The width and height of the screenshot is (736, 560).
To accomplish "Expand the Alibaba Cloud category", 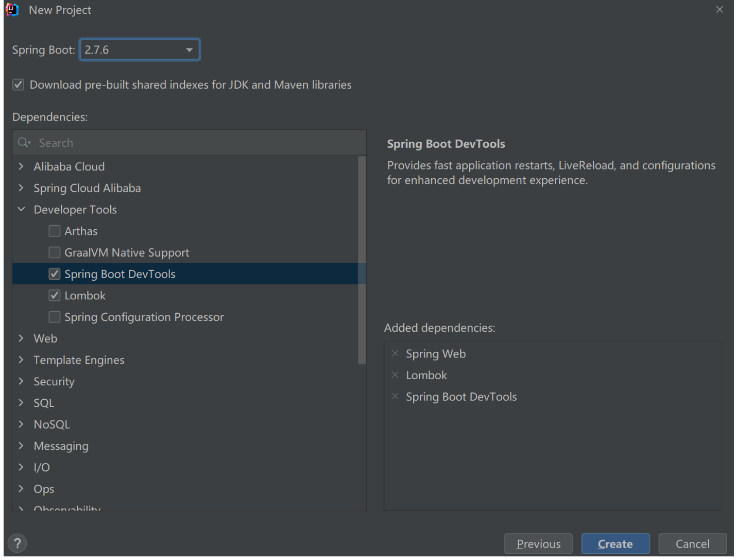I will point(21,166).
